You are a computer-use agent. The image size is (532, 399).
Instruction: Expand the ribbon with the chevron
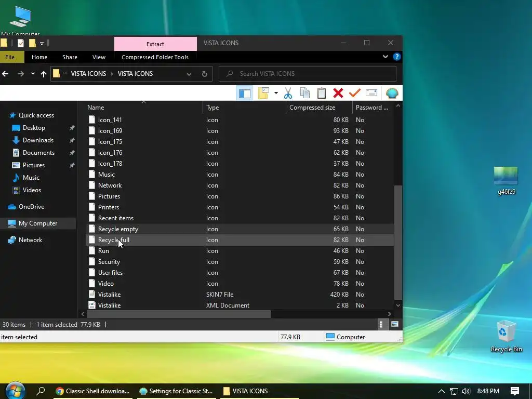[x=385, y=57]
